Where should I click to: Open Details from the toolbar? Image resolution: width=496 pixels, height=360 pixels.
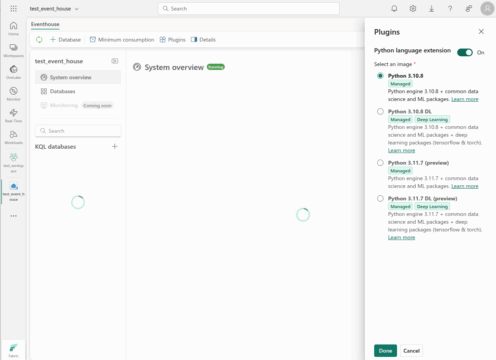click(x=203, y=40)
